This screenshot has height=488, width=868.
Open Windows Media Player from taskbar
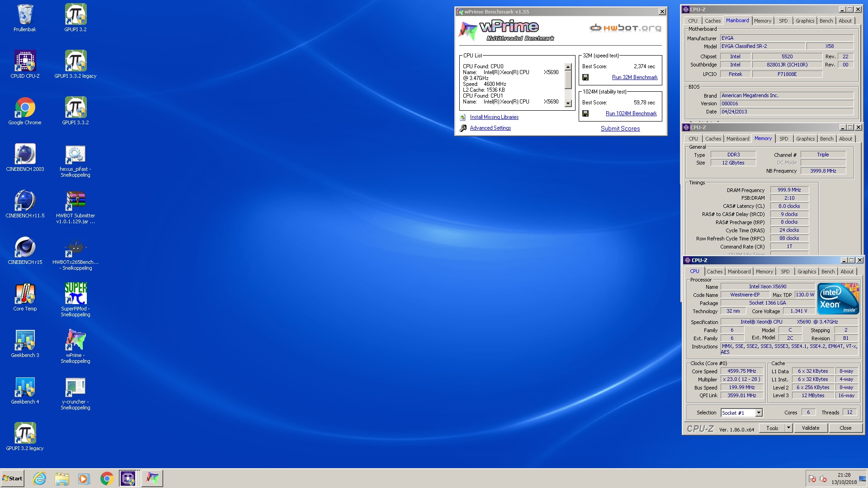(84, 479)
